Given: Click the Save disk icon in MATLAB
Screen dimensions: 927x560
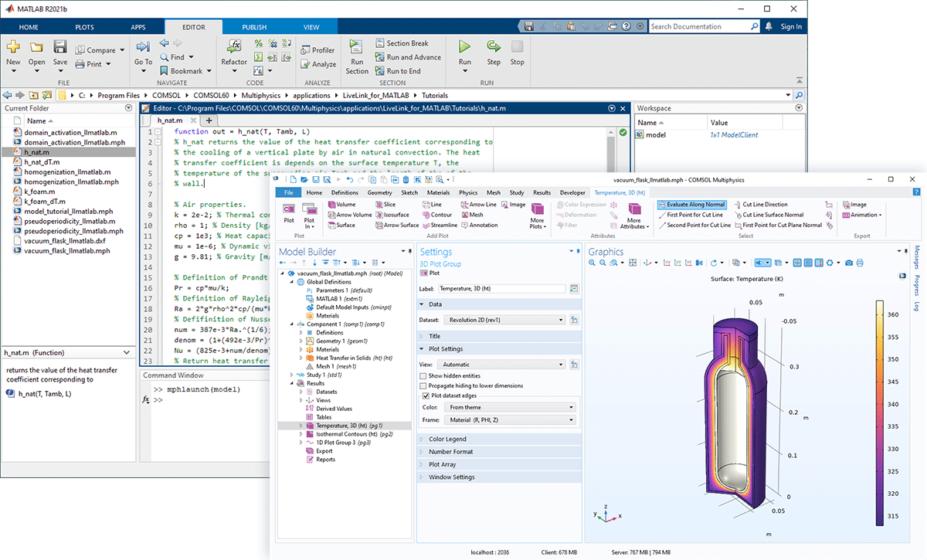Looking at the screenshot, I should pyautogui.click(x=60, y=47).
